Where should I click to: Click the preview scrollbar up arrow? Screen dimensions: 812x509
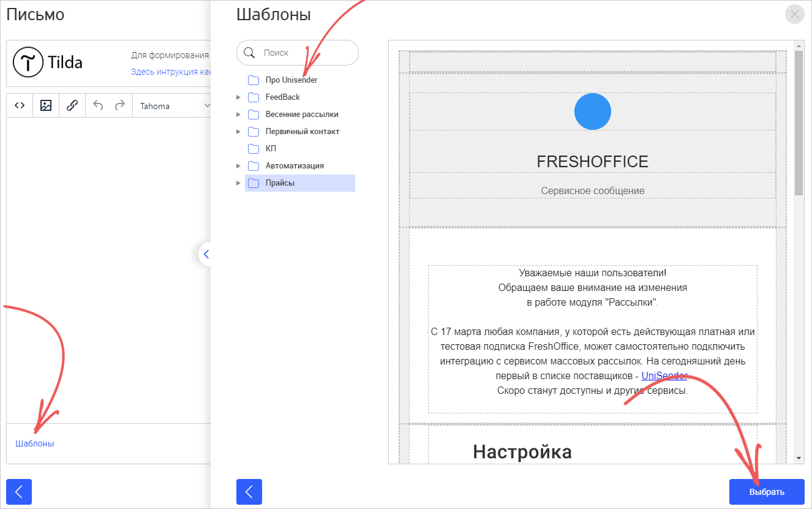click(x=799, y=46)
